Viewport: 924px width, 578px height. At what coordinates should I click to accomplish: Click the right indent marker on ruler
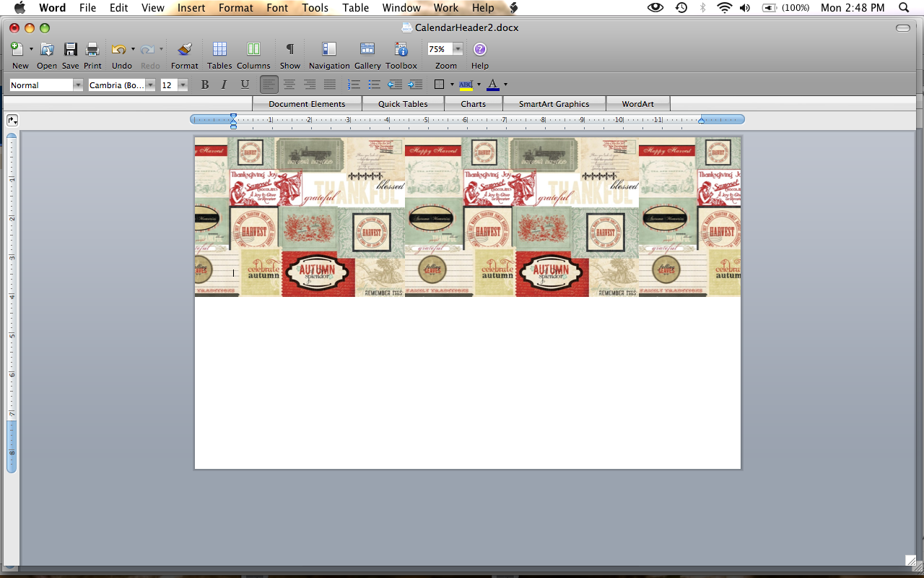[701, 120]
